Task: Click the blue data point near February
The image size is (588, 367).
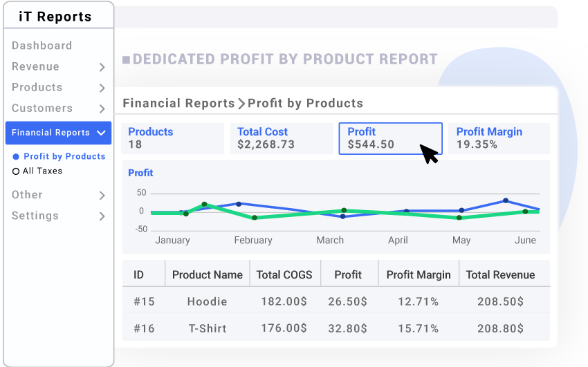Action: point(239,204)
